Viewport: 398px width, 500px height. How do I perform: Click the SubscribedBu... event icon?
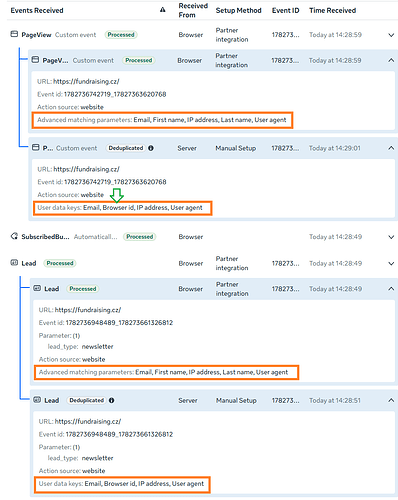14,236
